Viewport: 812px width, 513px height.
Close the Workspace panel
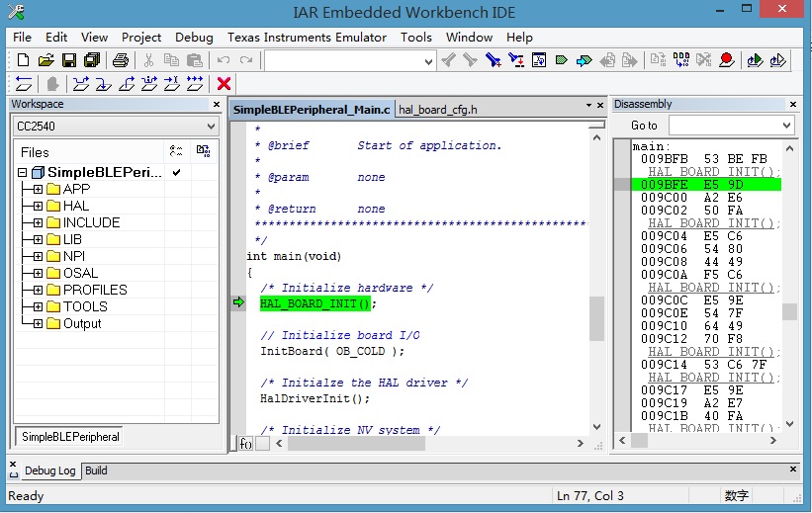pos(217,104)
